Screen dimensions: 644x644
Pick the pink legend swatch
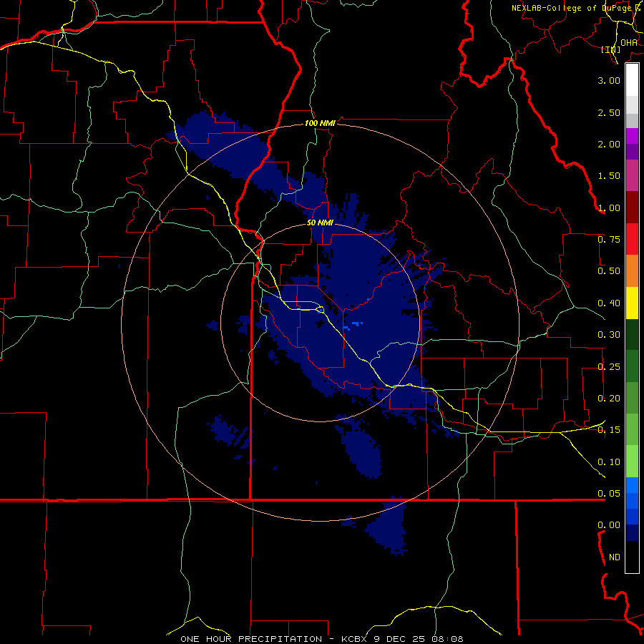pyautogui.click(x=632, y=175)
